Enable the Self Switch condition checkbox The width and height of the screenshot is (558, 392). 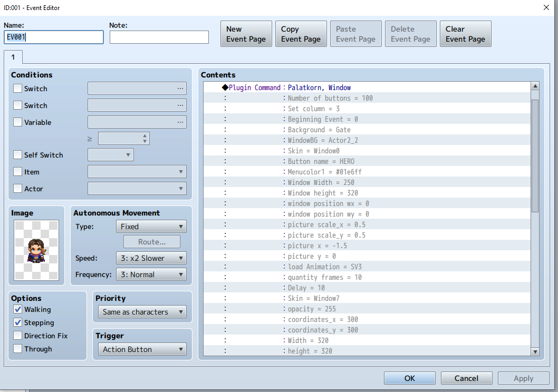17,155
